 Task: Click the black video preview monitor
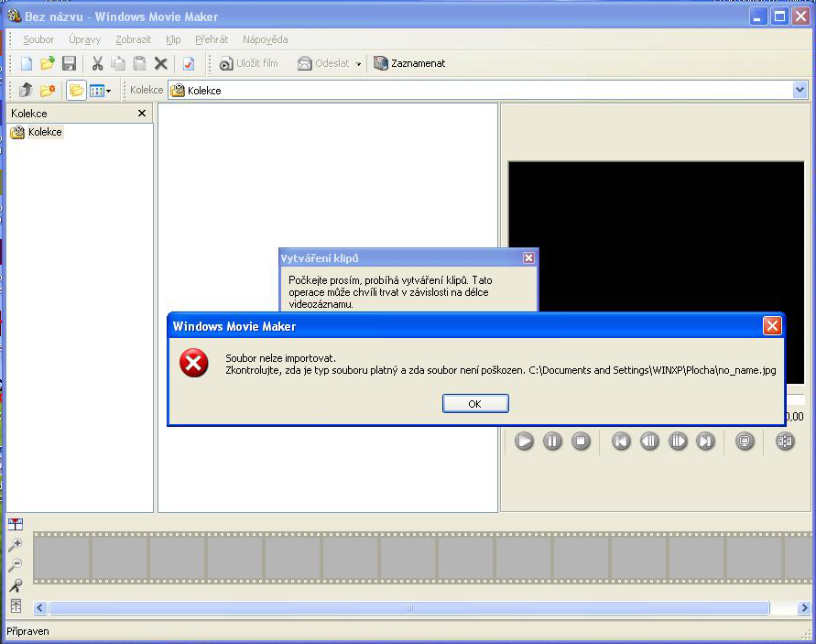[656, 237]
